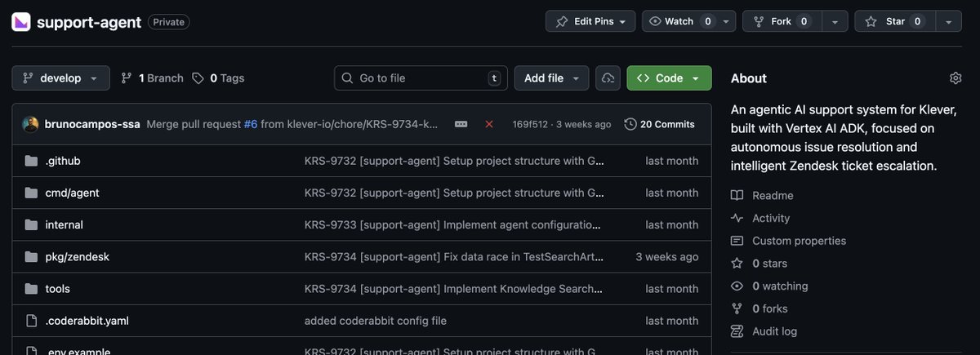Open the .github folder
The width and height of the screenshot is (980, 355).
pyautogui.click(x=63, y=161)
